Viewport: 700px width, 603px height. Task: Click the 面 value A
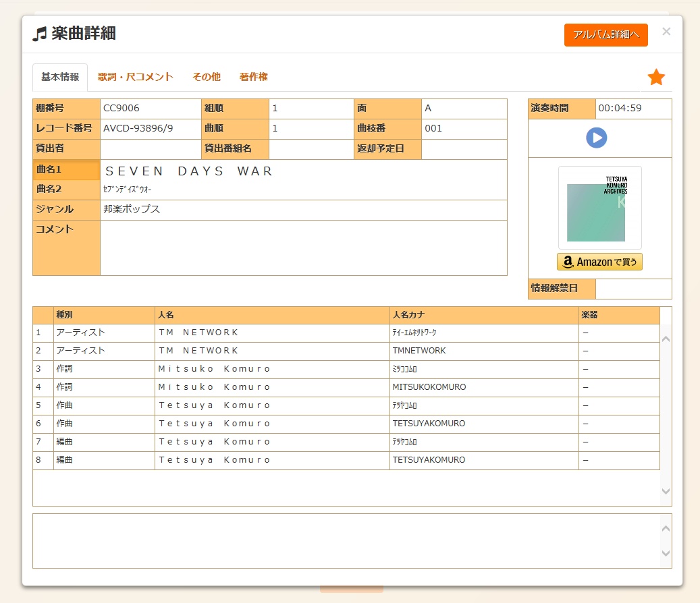428,109
